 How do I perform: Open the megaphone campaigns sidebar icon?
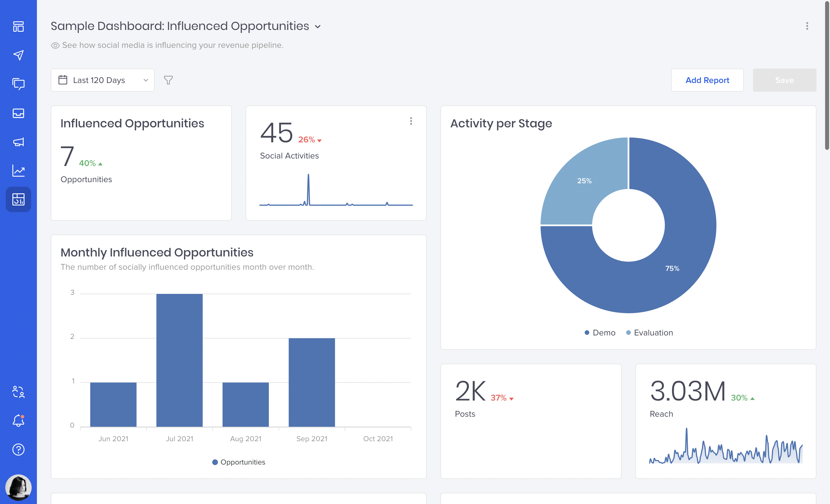[x=18, y=142]
